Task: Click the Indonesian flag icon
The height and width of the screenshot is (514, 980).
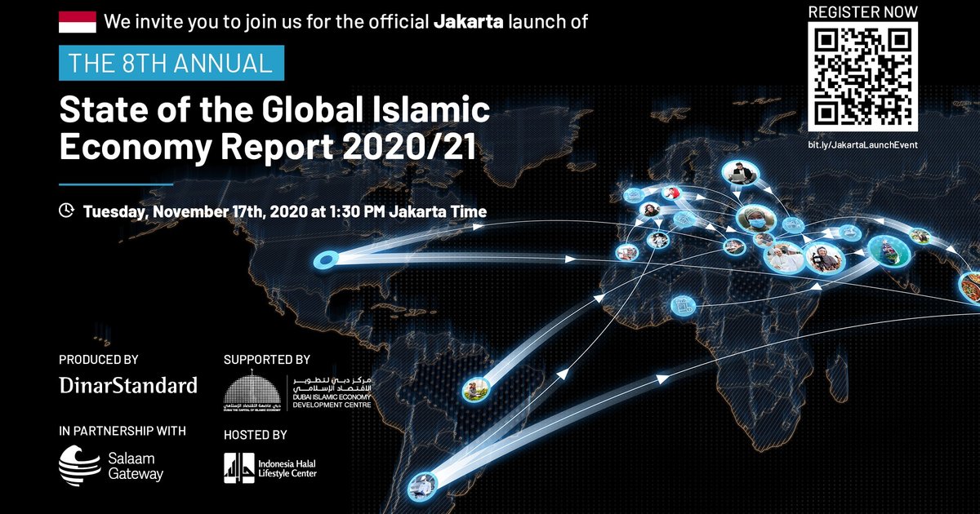Action: pyautogui.click(x=78, y=23)
